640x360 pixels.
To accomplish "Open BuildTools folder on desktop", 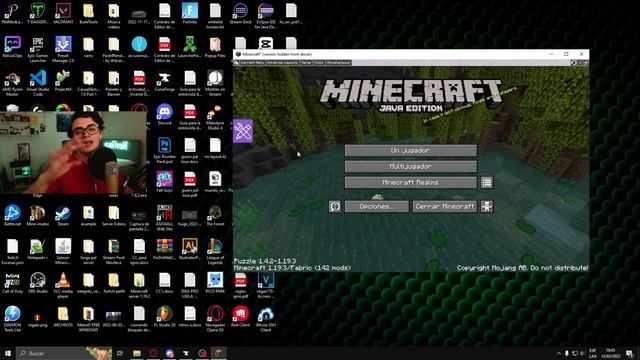I will 88,13.
